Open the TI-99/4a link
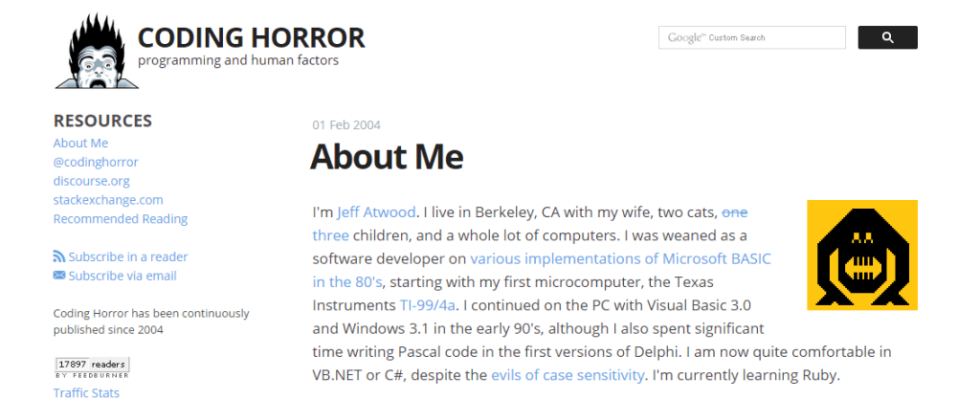 point(429,305)
